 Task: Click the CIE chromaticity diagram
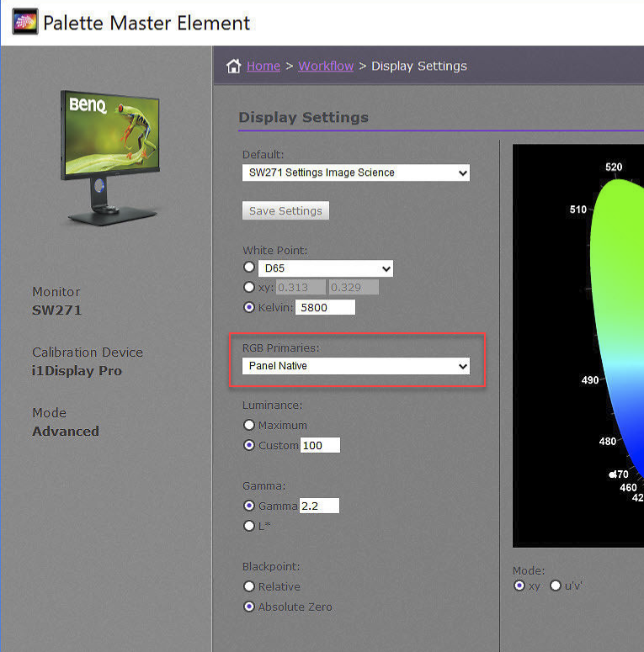pos(578,346)
